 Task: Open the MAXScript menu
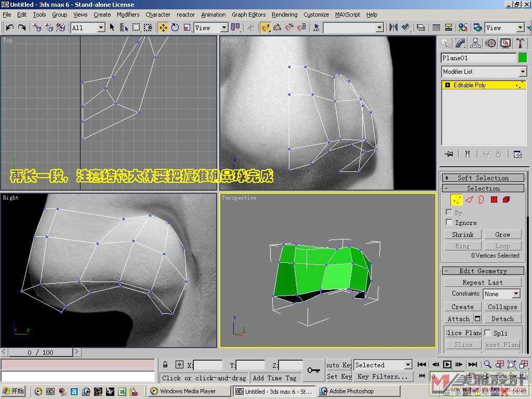[x=348, y=15]
